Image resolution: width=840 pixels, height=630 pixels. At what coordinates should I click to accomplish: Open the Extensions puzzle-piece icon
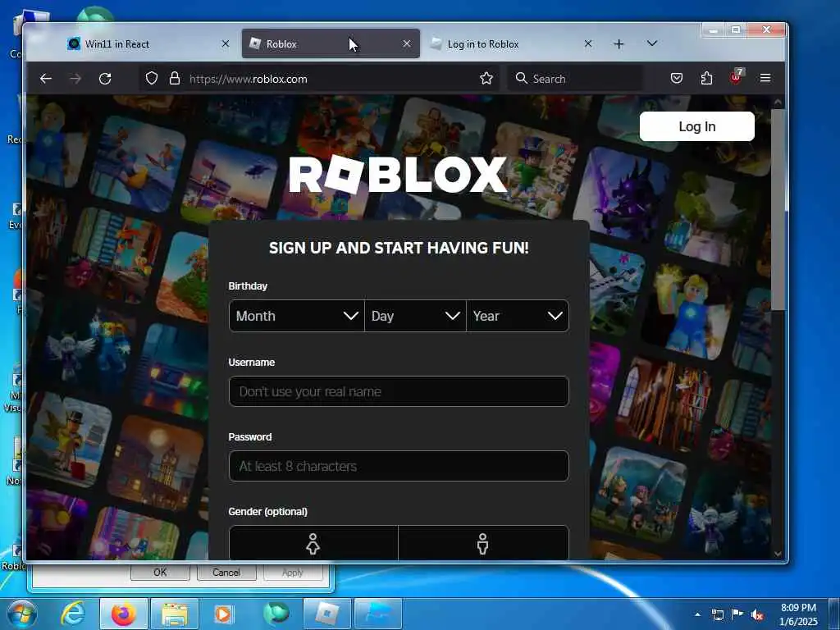click(706, 78)
